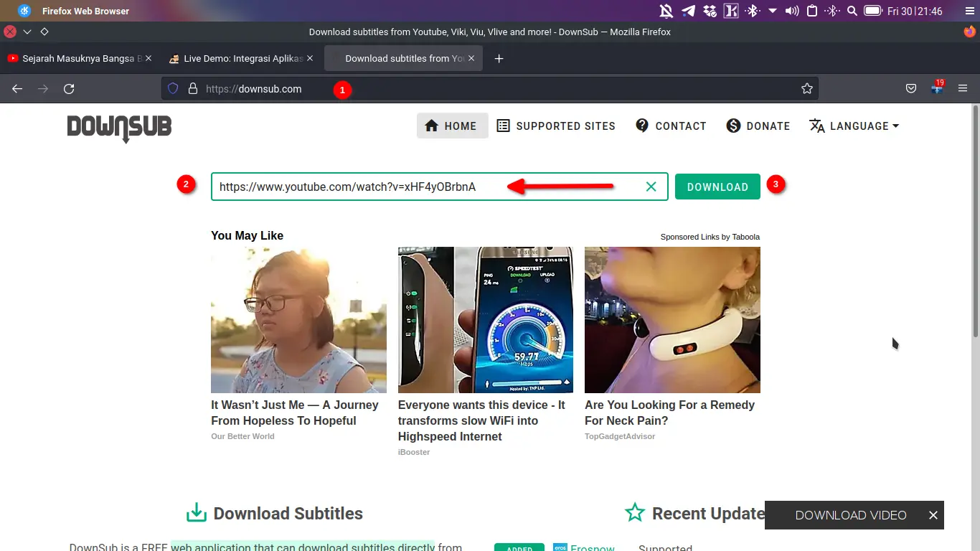
Task: Click the 'You May Like' heading
Action: (247, 235)
